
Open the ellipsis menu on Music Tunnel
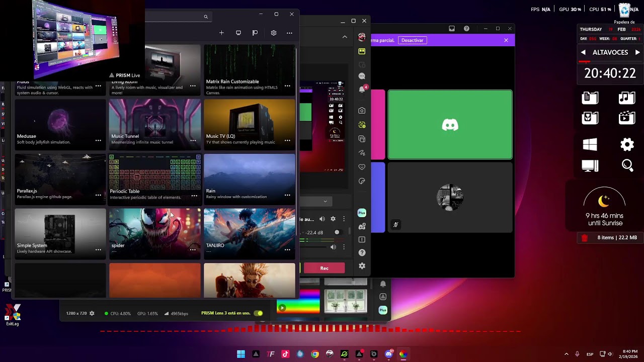click(193, 140)
